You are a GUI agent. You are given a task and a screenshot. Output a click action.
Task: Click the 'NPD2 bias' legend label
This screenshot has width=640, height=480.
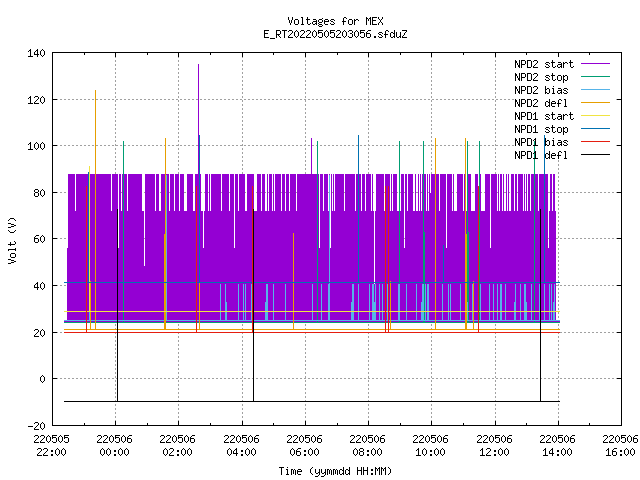point(541,90)
